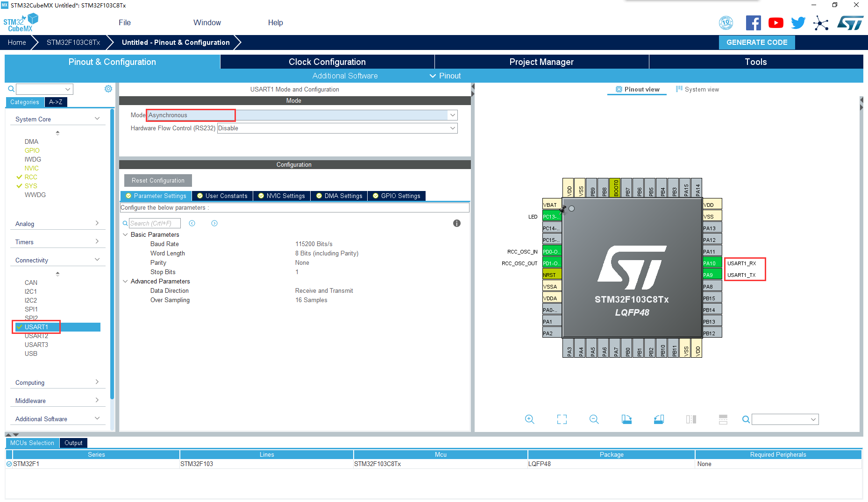
Task: Rotate the chip view clockwise
Action: (626, 419)
